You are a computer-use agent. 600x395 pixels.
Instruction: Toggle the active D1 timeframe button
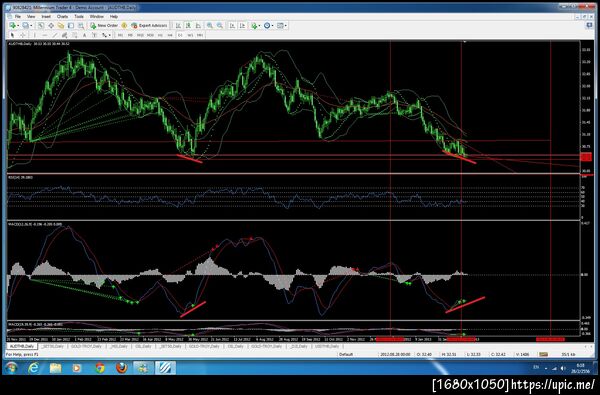click(180, 35)
